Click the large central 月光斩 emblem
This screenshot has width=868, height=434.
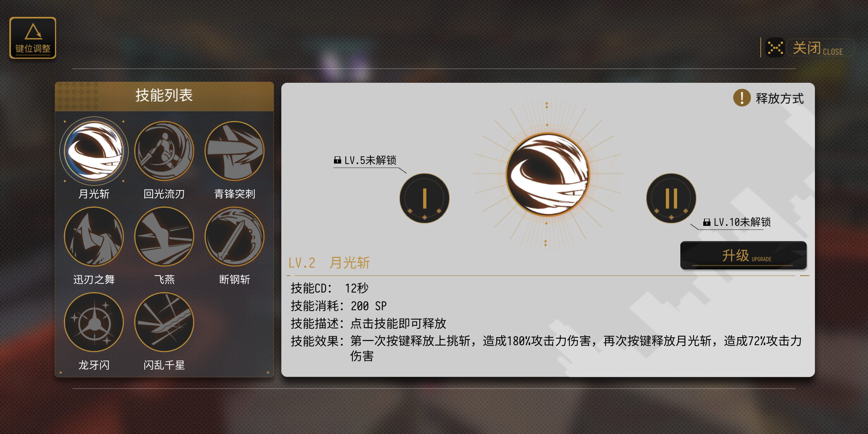coord(548,175)
